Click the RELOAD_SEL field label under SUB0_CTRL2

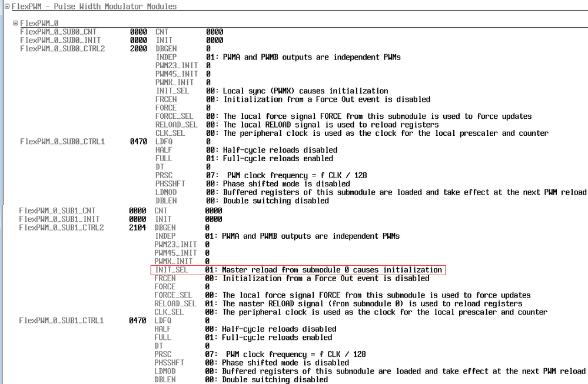[x=176, y=125]
